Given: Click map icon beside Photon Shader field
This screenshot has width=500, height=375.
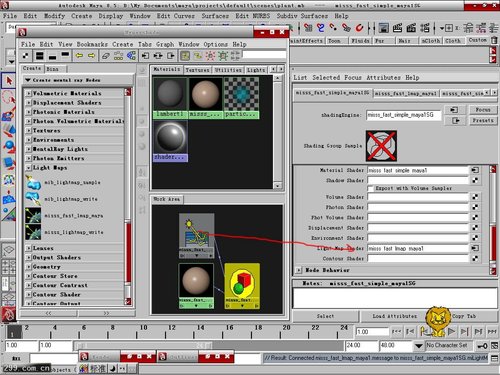Looking at the screenshot, I should point(475,207).
